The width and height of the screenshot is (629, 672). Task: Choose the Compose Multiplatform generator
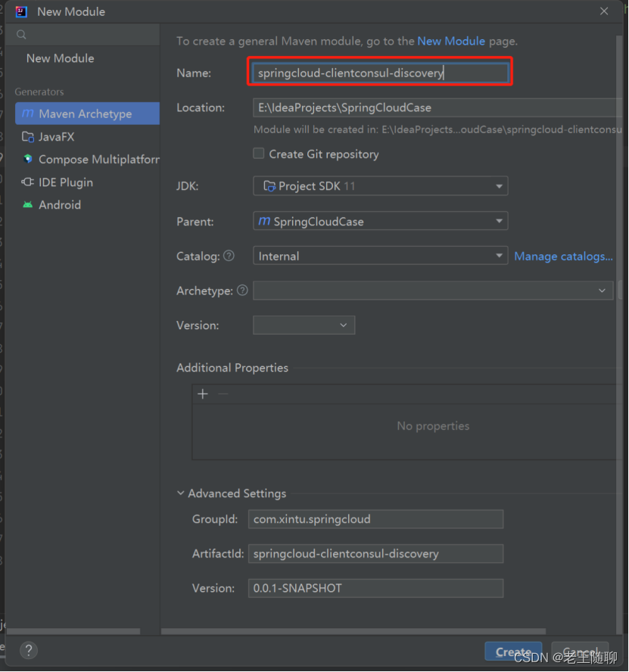pos(88,160)
